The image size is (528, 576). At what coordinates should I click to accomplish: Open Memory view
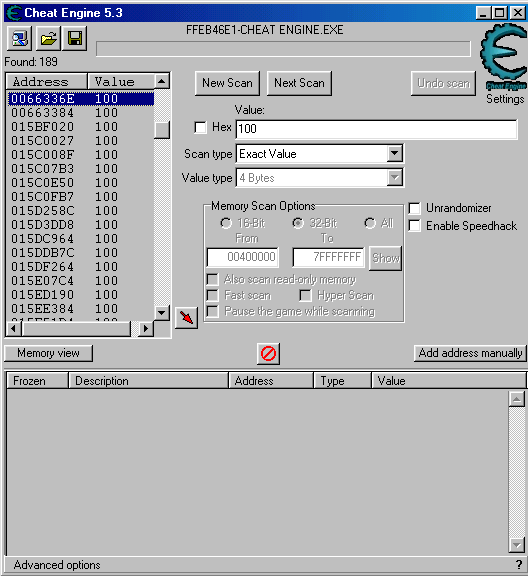click(x=48, y=353)
